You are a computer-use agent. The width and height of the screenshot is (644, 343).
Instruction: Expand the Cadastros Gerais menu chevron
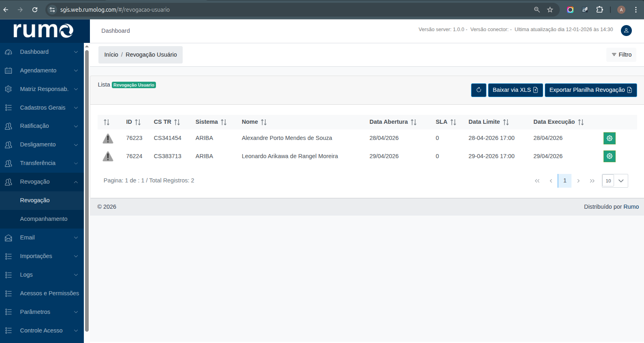76,108
